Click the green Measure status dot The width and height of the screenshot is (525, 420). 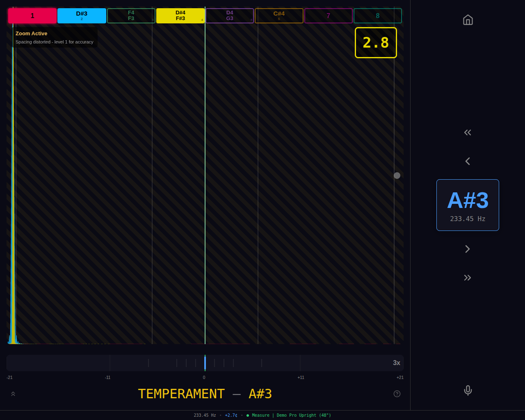pos(248,415)
